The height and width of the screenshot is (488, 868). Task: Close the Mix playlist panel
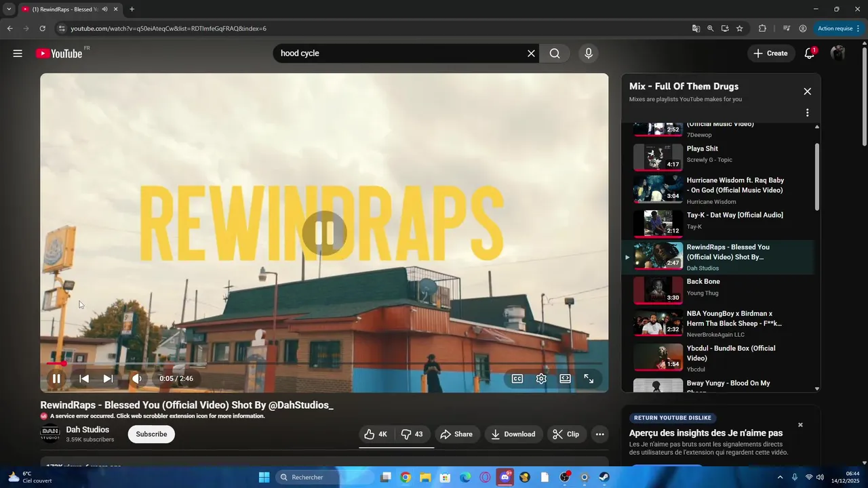pos(807,91)
